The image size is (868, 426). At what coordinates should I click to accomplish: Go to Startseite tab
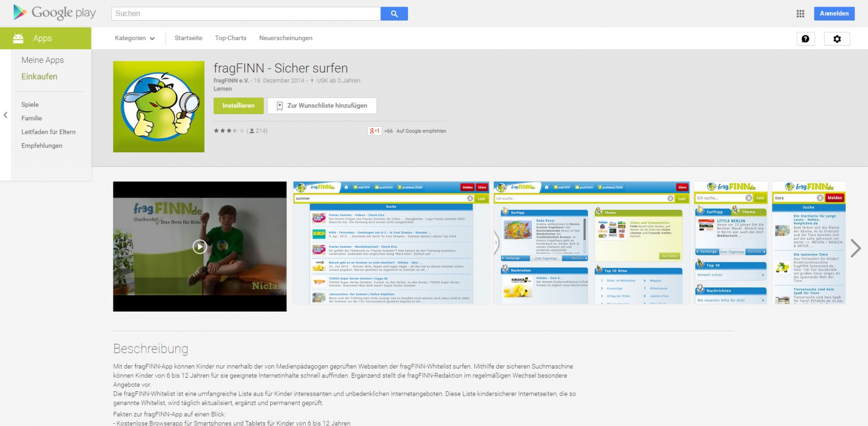pos(188,38)
